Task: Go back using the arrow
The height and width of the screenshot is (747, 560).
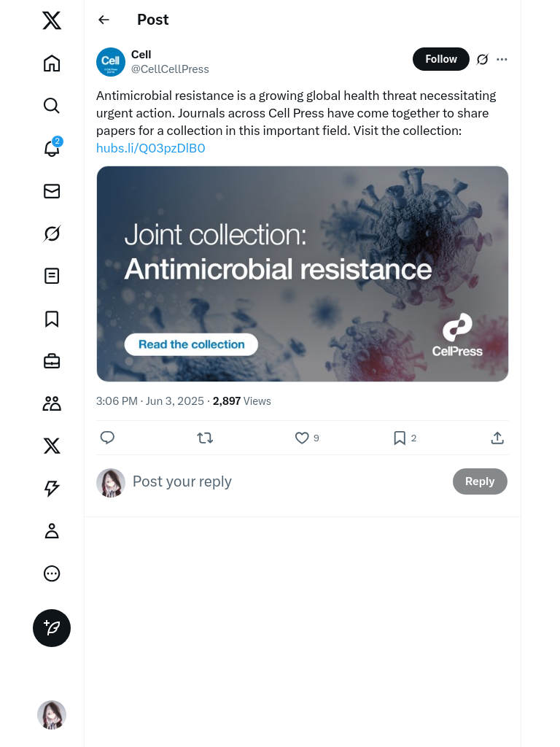Action: pyautogui.click(x=104, y=20)
